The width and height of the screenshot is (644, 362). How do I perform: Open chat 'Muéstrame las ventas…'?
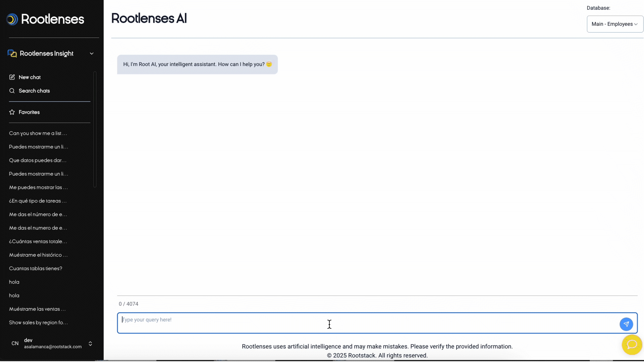click(x=37, y=309)
